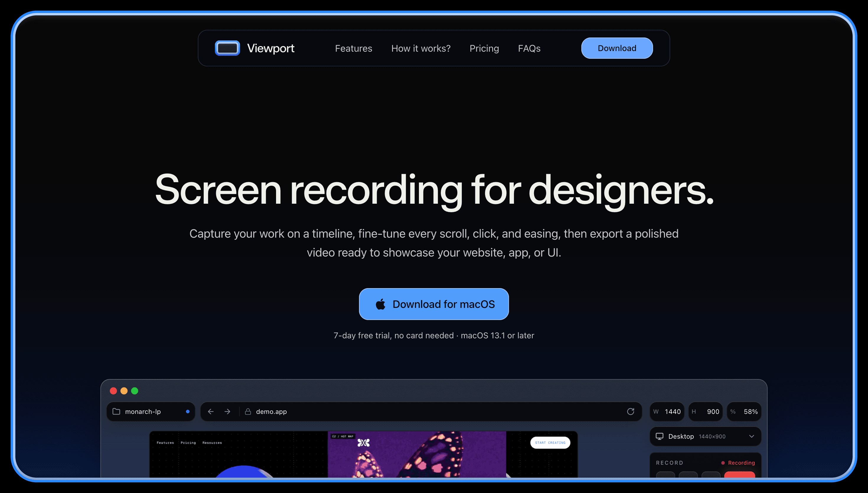
Task: Click the Download button in navbar
Action: click(617, 48)
